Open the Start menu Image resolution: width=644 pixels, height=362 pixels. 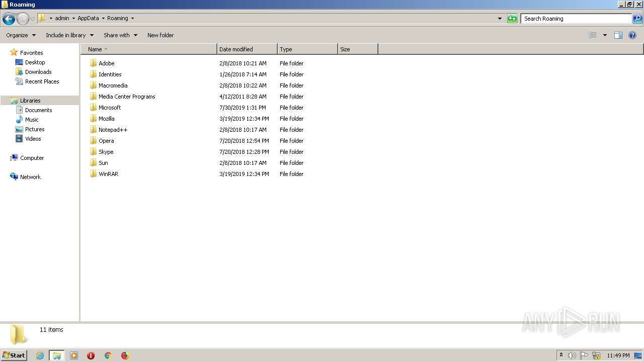tap(14, 355)
